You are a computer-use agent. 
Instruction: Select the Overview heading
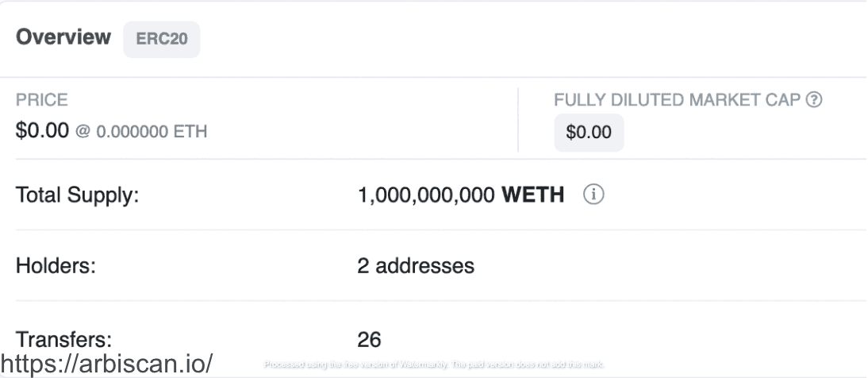click(x=63, y=38)
